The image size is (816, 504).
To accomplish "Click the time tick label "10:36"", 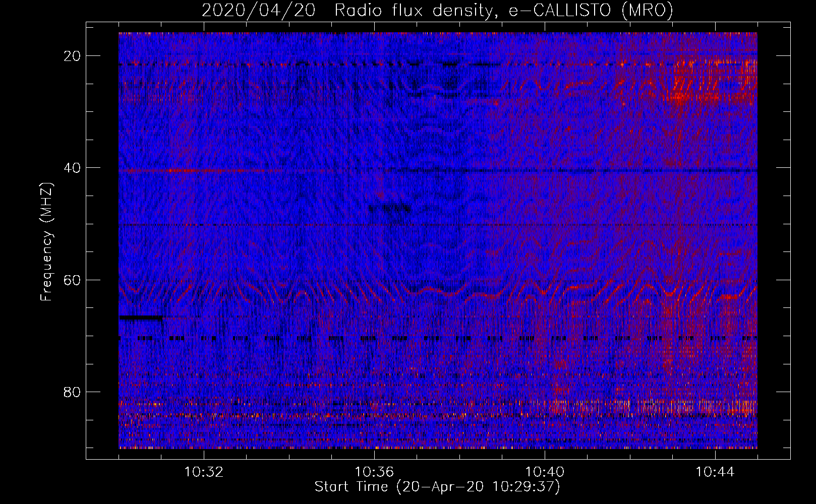I will click(374, 472).
